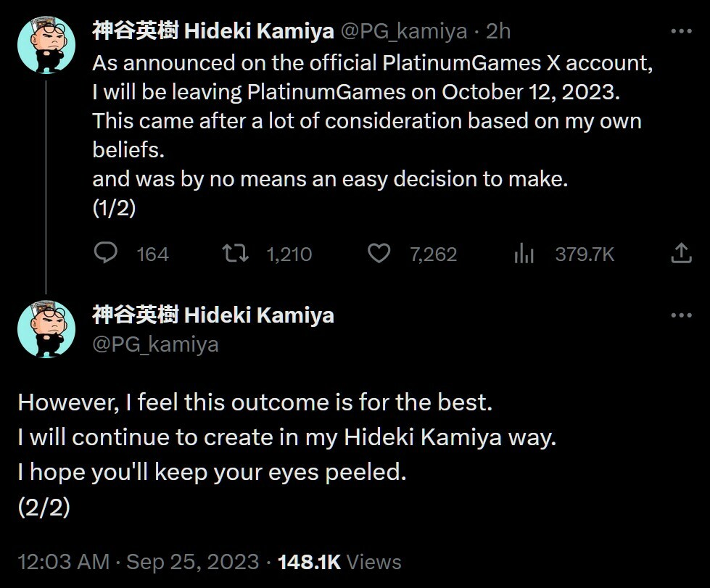The width and height of the screenshot is (710, 588).
Task: Click the display name on the second tweet
Action: 213,315
